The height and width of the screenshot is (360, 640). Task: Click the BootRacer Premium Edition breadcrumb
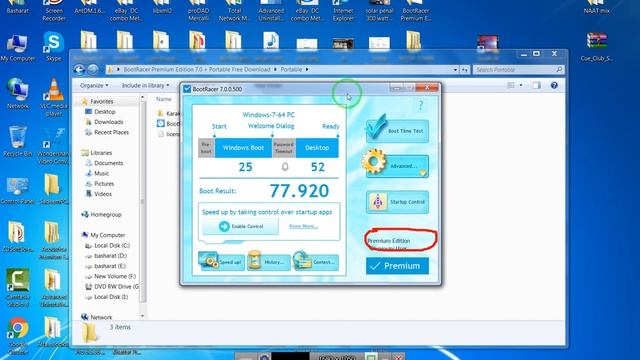pos(197,69)
